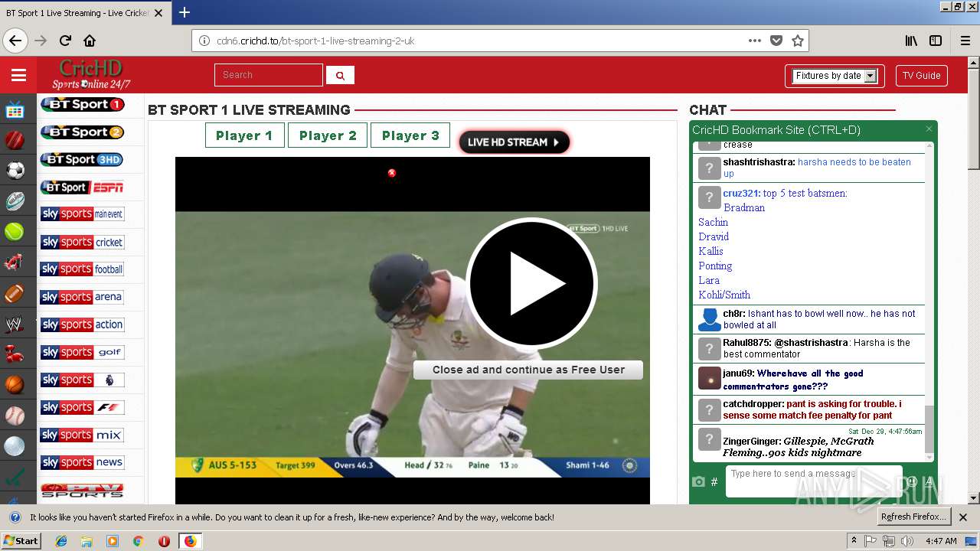This screenshot has width=980, height=551.
Task: Select the motorsport race car icon
Action: tap(15, 262)
